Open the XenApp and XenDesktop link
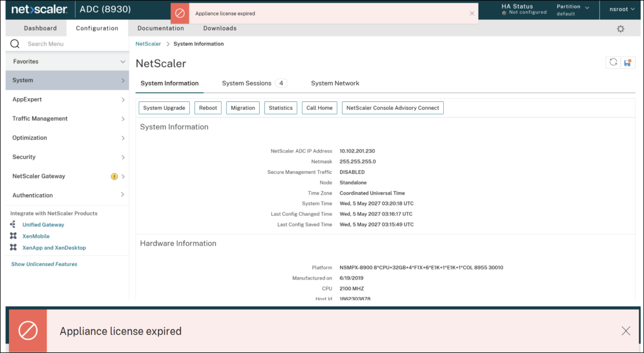644x353 pixels. tap(54, 248)
